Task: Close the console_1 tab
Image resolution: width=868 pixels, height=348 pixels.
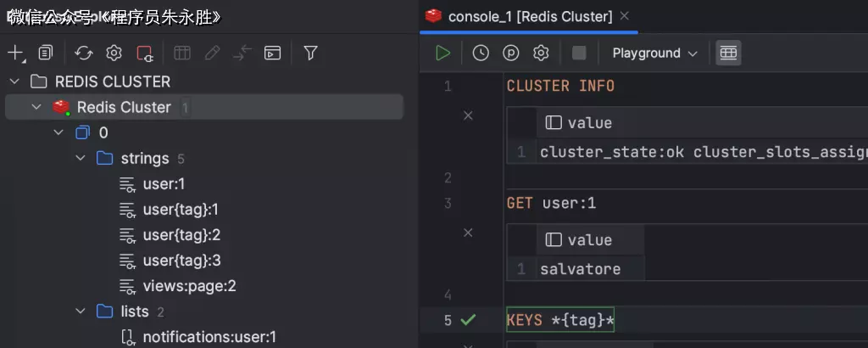Action: (x=625, y=16)
